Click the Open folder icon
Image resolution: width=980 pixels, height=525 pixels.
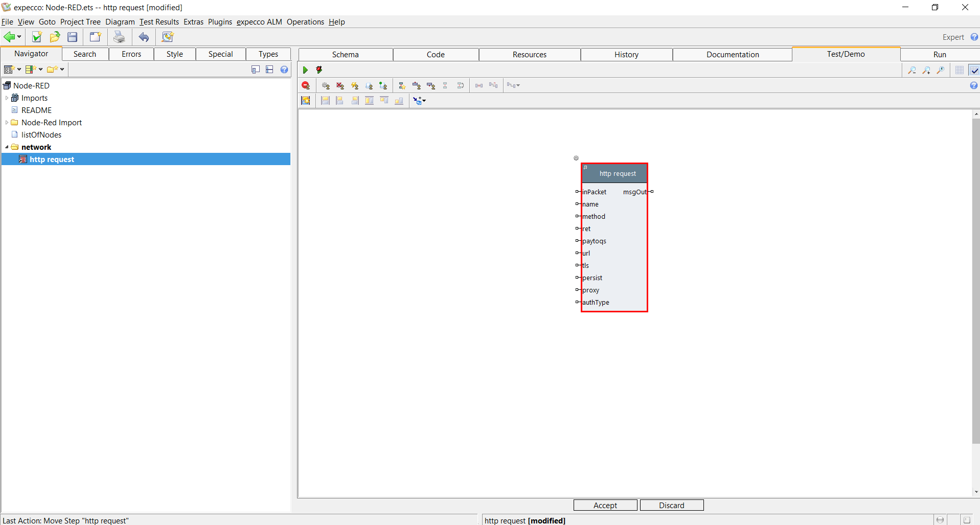pyautogui.click(x=55, y=37)
